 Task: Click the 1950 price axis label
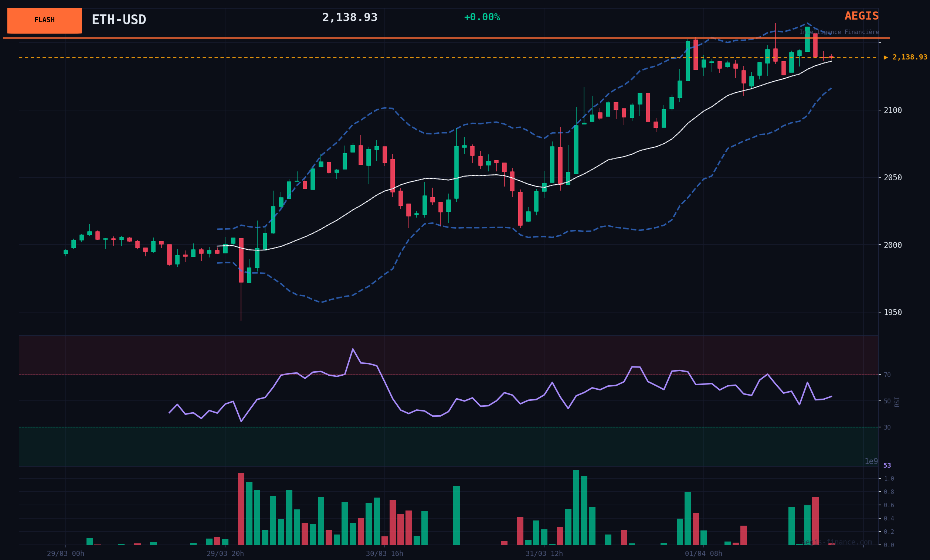tap(892, 312)
